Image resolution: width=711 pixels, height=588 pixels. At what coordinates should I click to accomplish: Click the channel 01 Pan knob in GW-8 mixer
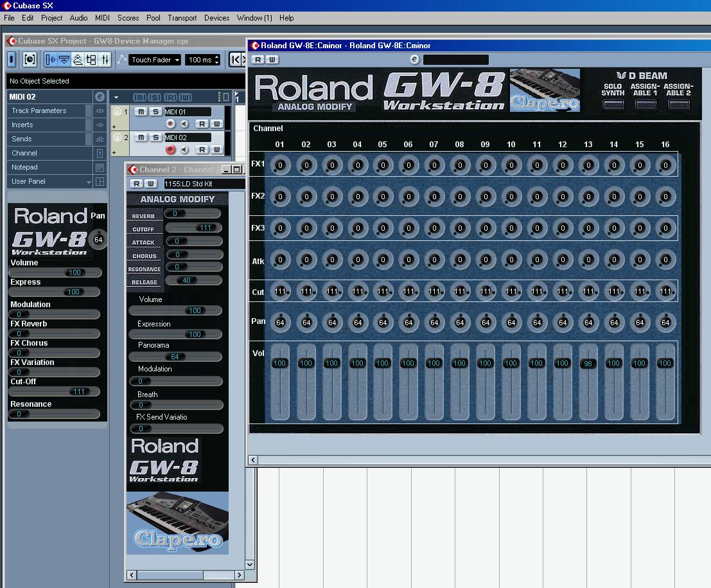pyautogui.click(x=280, y=322)
